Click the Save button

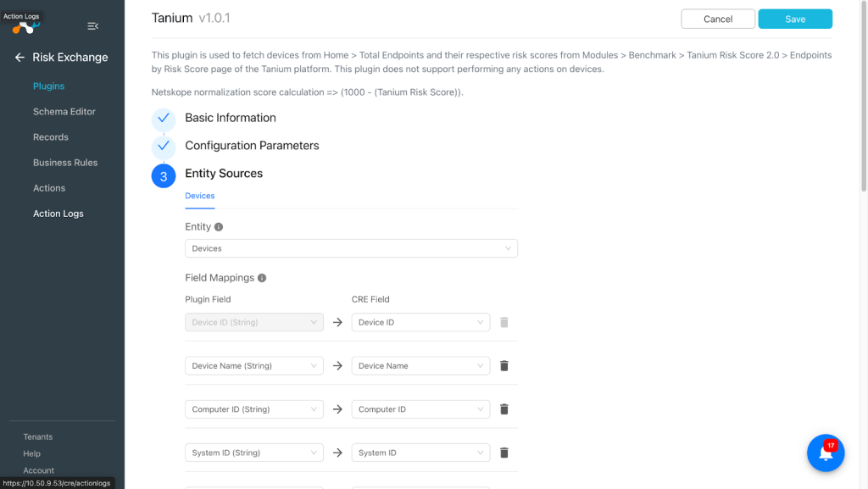click(795, 19)
